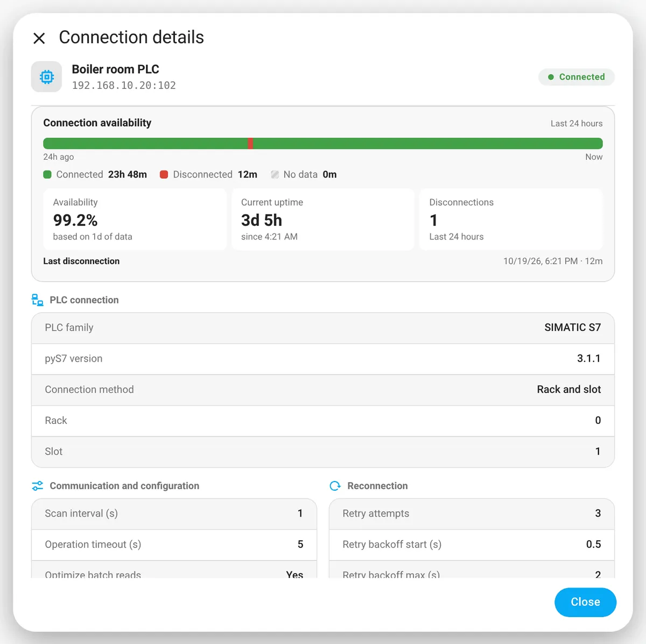Image resolution: width=646 pixels, height=644 pixels.
Task: Click the Slot row label
Action: (x=54, y=451)
